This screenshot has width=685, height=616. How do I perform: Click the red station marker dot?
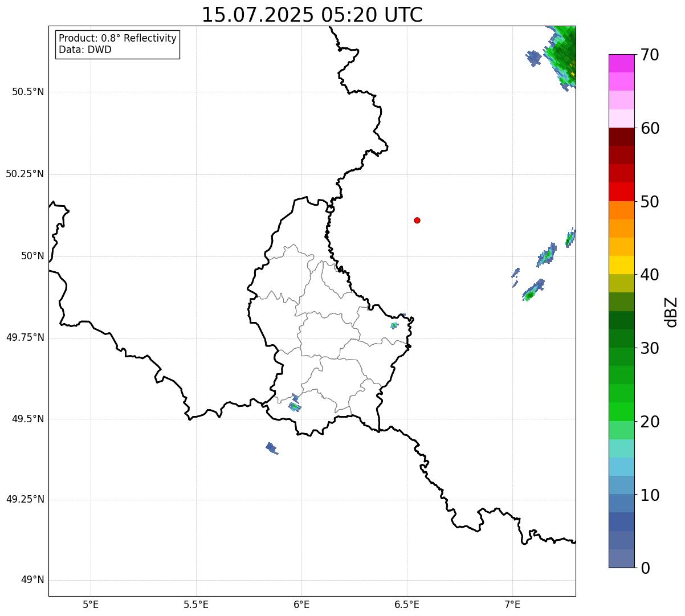[x=417, y=220]
